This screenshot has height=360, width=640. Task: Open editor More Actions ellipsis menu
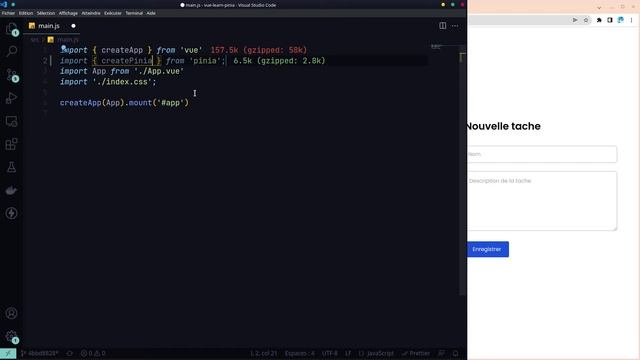tap(455, 26)
